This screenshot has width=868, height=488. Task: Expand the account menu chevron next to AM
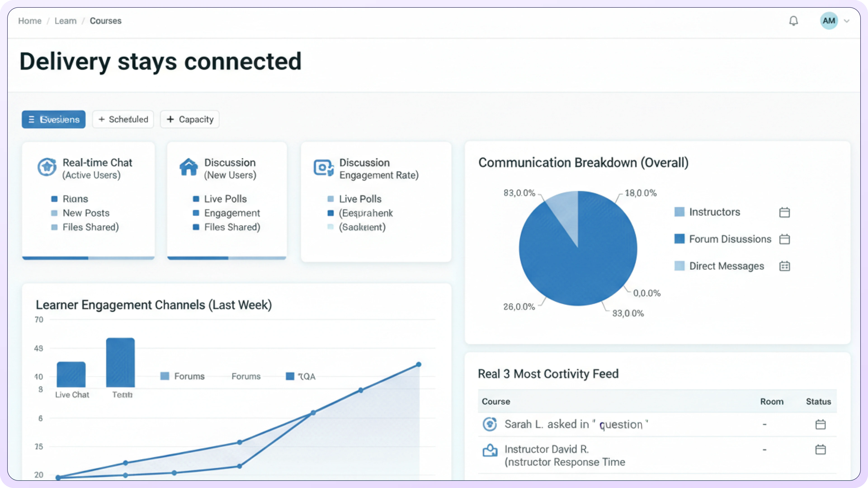(847, 21)
